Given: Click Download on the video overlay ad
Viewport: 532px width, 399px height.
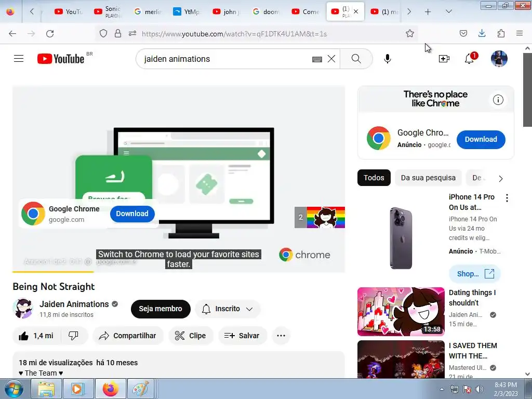Looking at the screenshot, I should click(132, 214).
